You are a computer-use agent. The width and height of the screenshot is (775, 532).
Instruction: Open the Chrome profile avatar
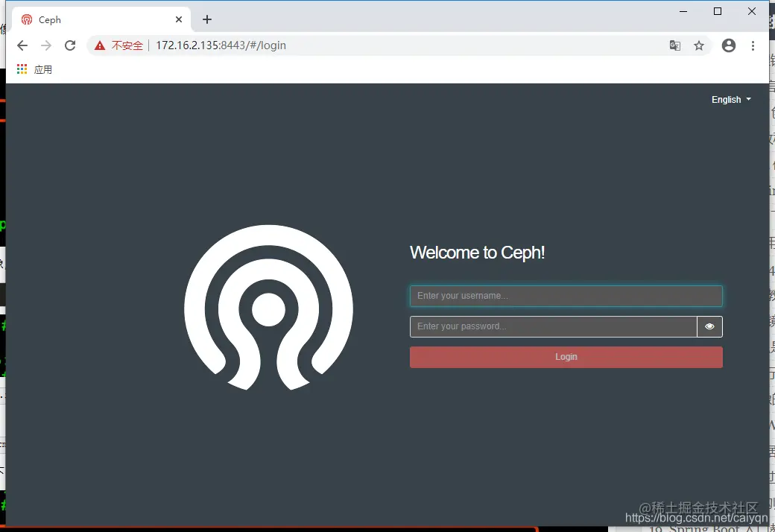tap(729, 45)
